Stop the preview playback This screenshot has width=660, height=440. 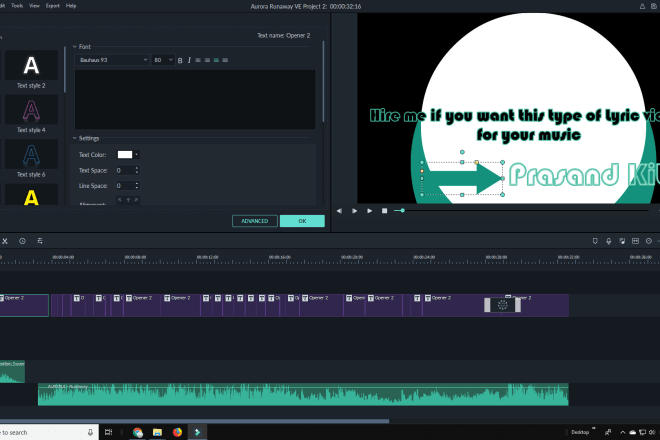(384, 211)
